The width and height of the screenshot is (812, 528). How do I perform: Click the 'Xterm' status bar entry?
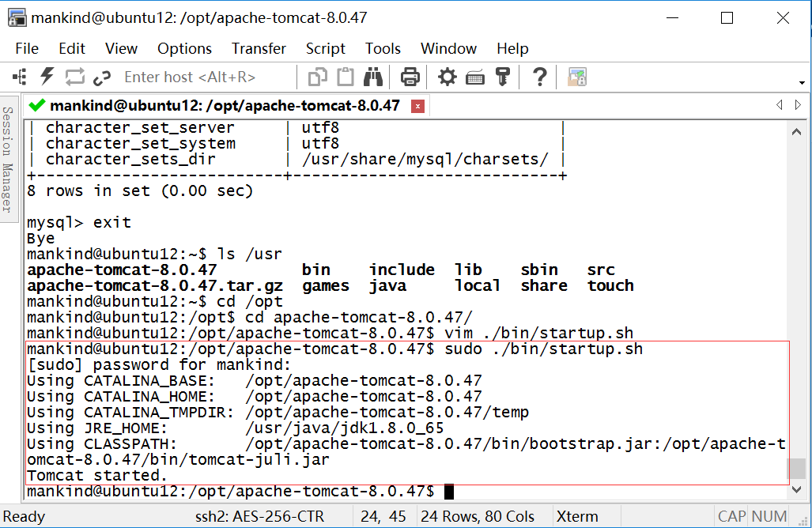point(577,517)
